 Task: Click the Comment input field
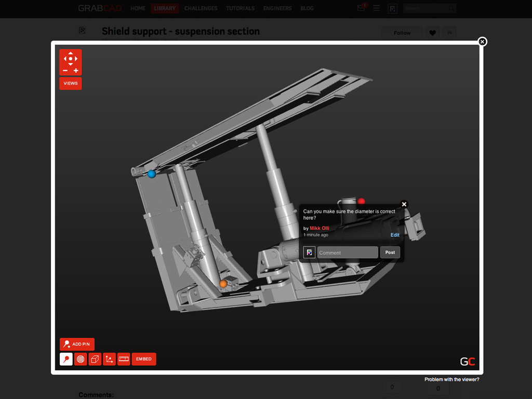coord(348,252)
